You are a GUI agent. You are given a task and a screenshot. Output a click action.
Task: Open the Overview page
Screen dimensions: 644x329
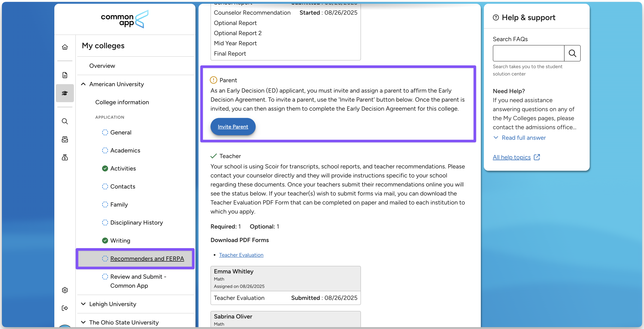click(x=102, y=66)
